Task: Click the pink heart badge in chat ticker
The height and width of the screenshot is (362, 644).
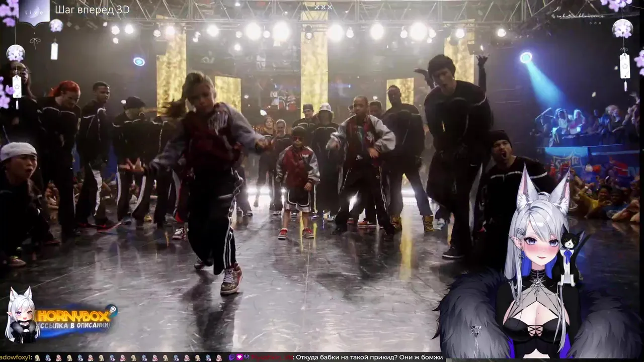Action: point(239,357)
